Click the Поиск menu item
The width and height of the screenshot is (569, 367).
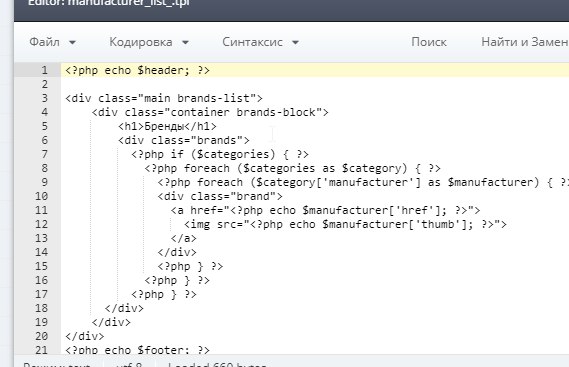pyautogui.click(x=429, y=42)
